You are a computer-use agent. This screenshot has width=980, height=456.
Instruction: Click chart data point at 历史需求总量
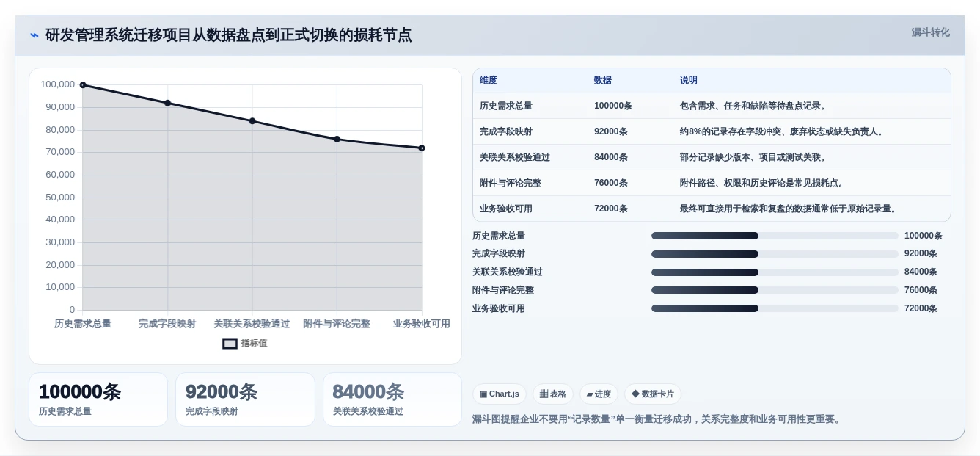(x=83, y=85)
